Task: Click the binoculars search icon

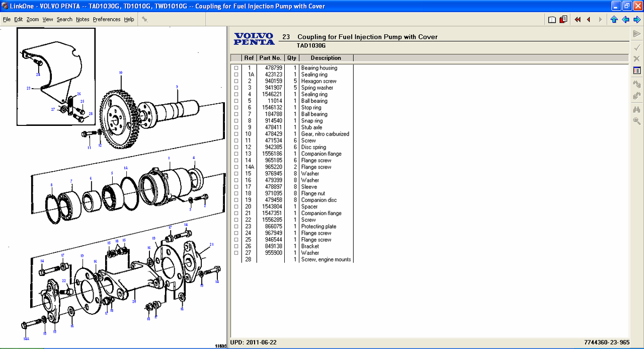Action: (x=637, y=109)
